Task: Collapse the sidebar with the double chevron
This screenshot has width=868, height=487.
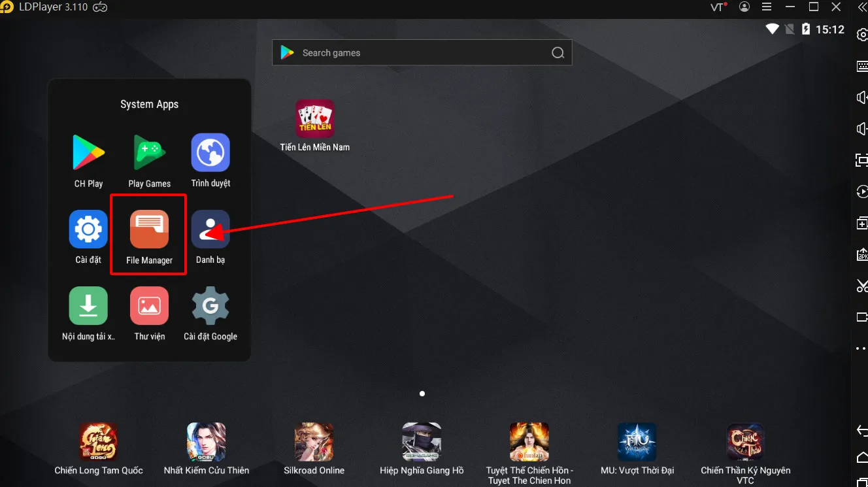Action: click(862, 7)
